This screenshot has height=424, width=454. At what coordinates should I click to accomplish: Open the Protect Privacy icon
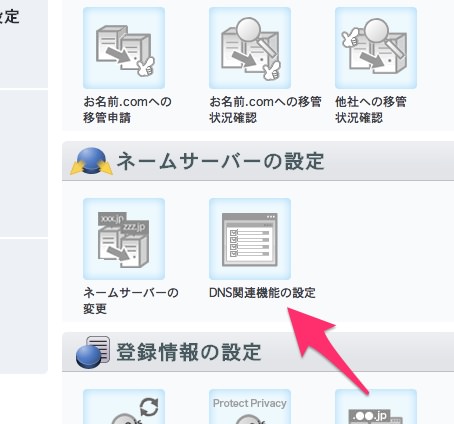250,407
